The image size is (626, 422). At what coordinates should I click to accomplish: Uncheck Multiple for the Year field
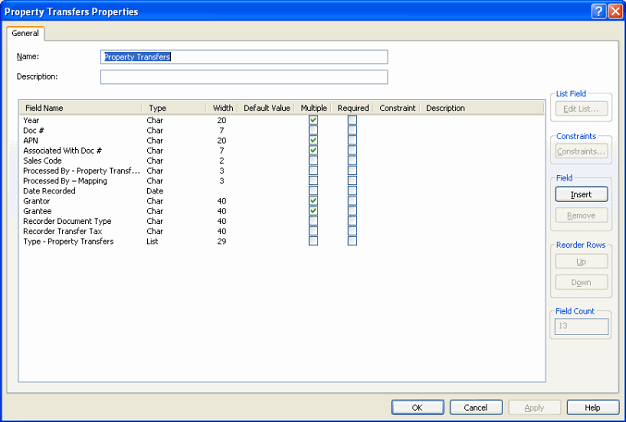(313, 120)
